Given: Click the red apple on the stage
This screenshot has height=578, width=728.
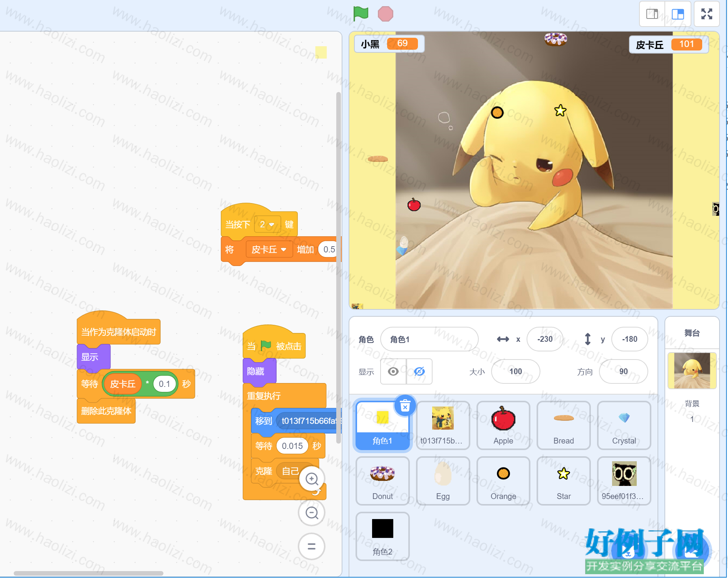Looking at the screenshot, I should point(414,204).
